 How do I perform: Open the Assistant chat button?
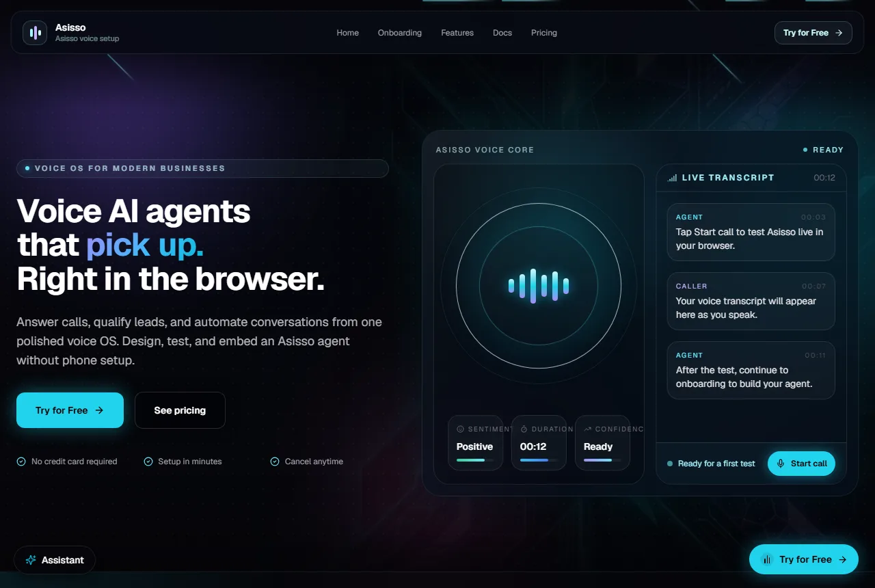(x=55, y=560)
